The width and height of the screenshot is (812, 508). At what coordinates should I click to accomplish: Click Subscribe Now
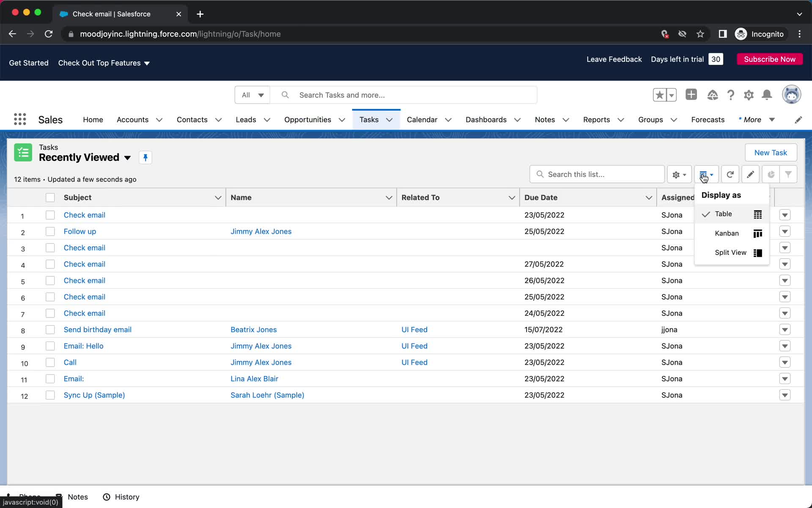[770, 59]
